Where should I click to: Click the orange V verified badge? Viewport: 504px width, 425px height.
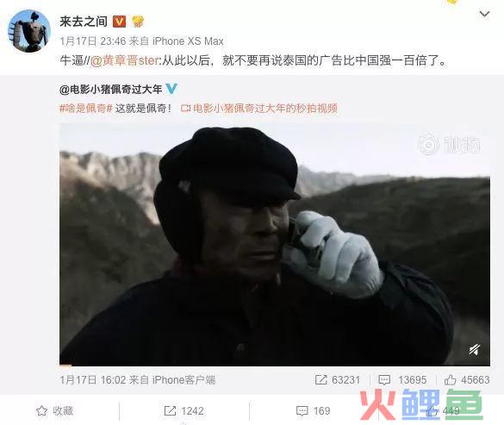119,22
